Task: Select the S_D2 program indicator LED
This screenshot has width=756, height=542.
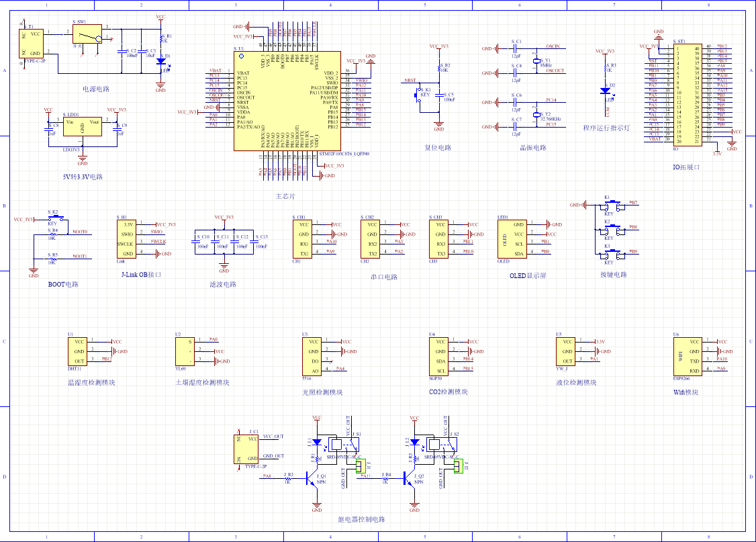Action: [x=606, y=91]
